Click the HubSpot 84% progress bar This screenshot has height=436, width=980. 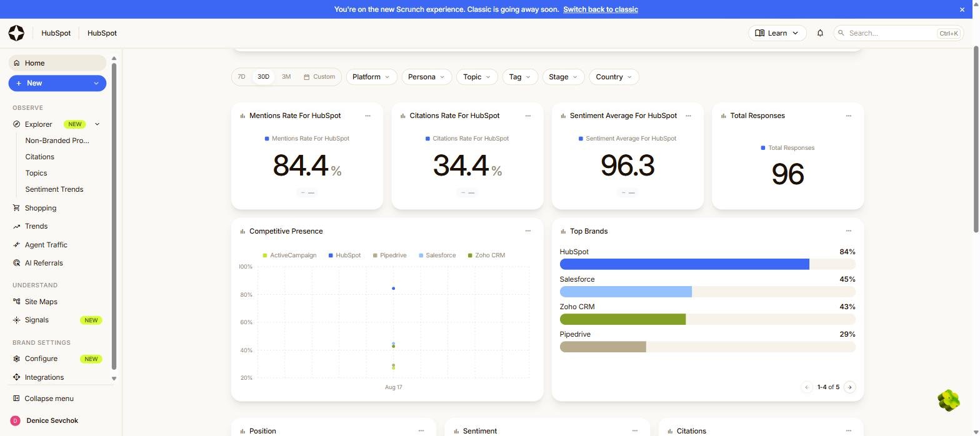[x=707, y=264]
